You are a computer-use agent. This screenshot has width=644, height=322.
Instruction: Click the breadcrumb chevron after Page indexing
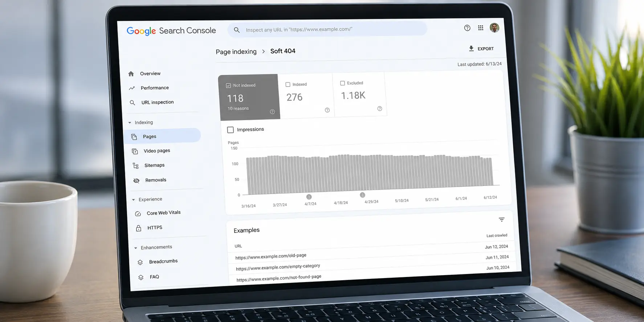264,52
